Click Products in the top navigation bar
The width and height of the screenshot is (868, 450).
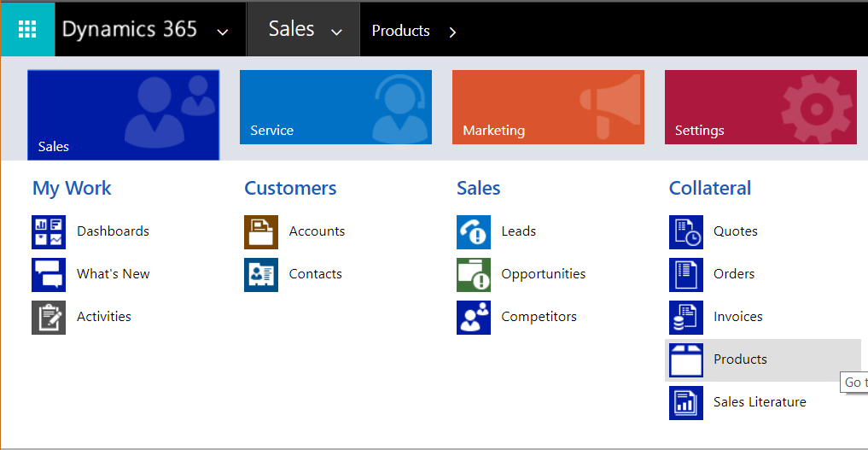pyautogui.click(x=401, y=31)
